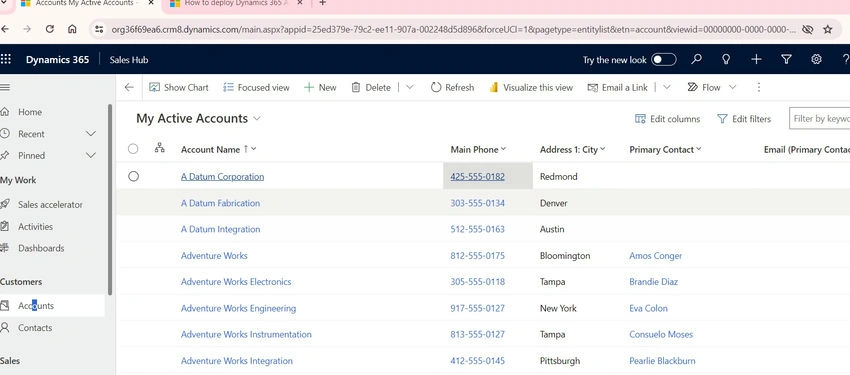Image resolution: width=850 pixels, height=375 pixels.
Task: Expand the Flow dropdown chevron
Action: pos(732,87)
